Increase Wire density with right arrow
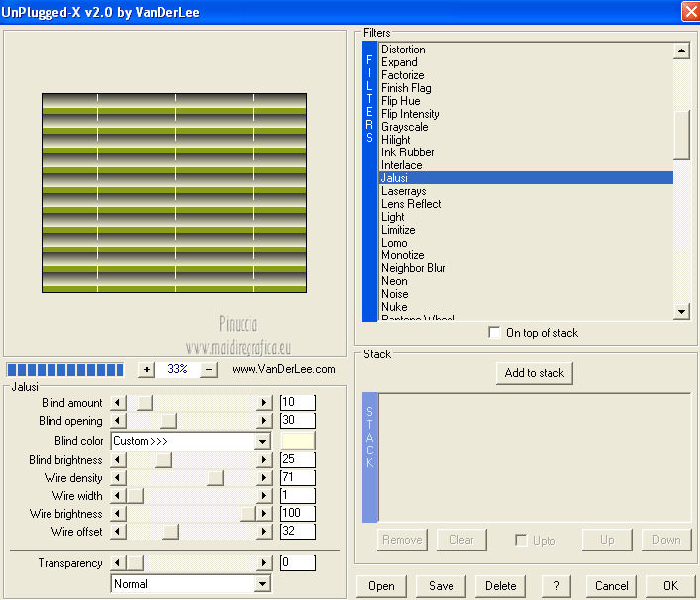 coord(264,477)
